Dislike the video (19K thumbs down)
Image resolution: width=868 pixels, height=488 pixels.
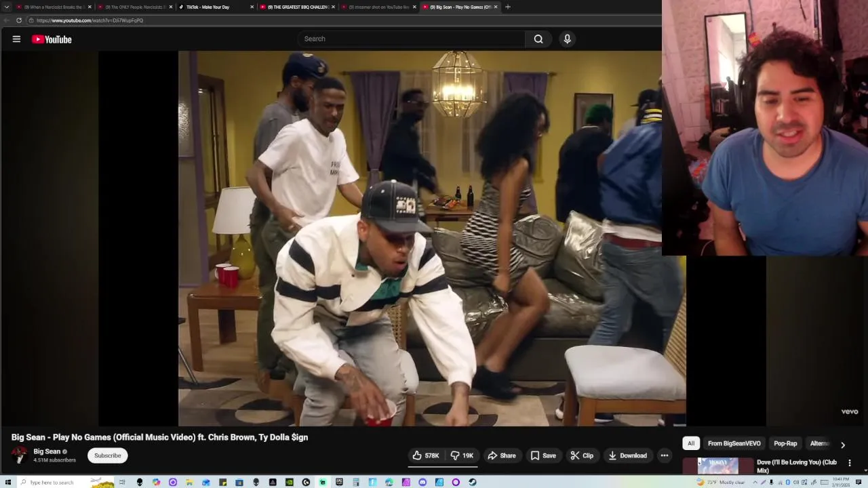click(x=462, y=455)
